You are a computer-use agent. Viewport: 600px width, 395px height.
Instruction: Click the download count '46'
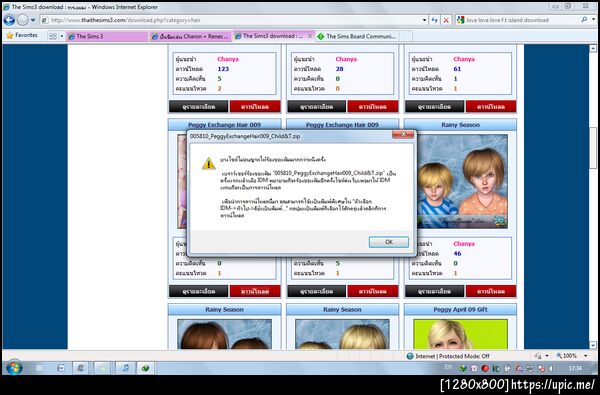[457, 253]
